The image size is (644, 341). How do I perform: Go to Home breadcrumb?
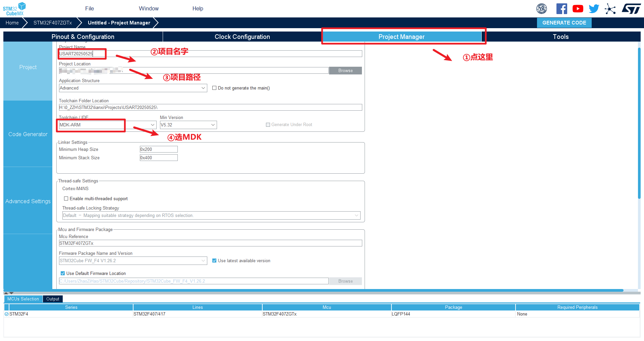coord(12,23)
